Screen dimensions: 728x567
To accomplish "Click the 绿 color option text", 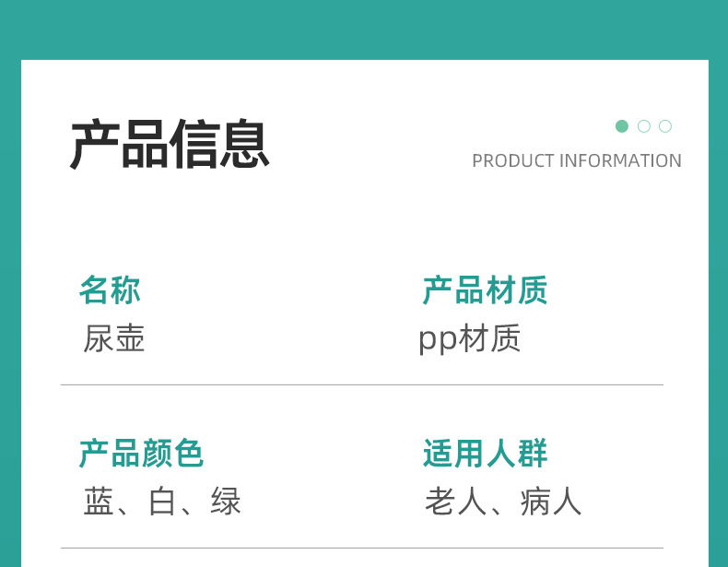I will (226, 502).
